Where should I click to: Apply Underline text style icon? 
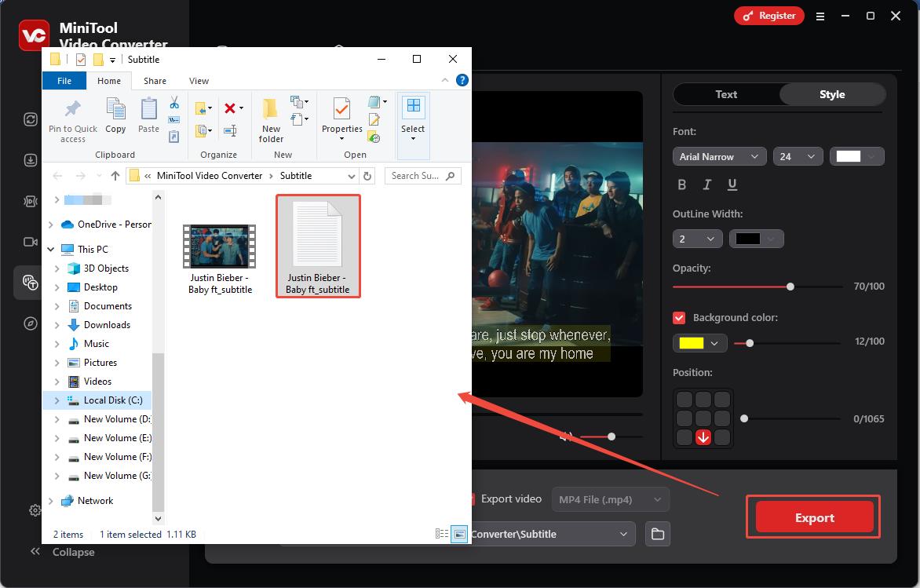coord(732,184)
